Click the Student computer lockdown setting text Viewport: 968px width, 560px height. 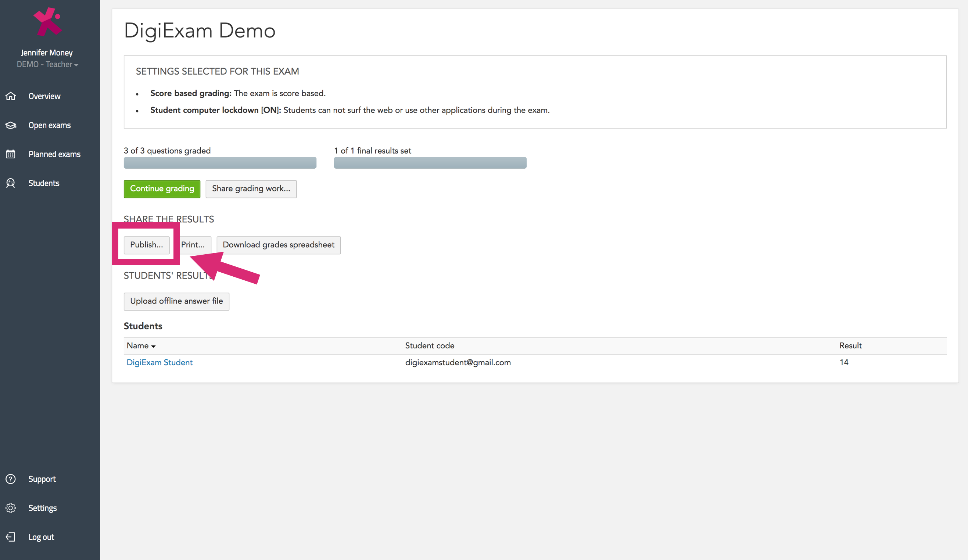[350, 110]
